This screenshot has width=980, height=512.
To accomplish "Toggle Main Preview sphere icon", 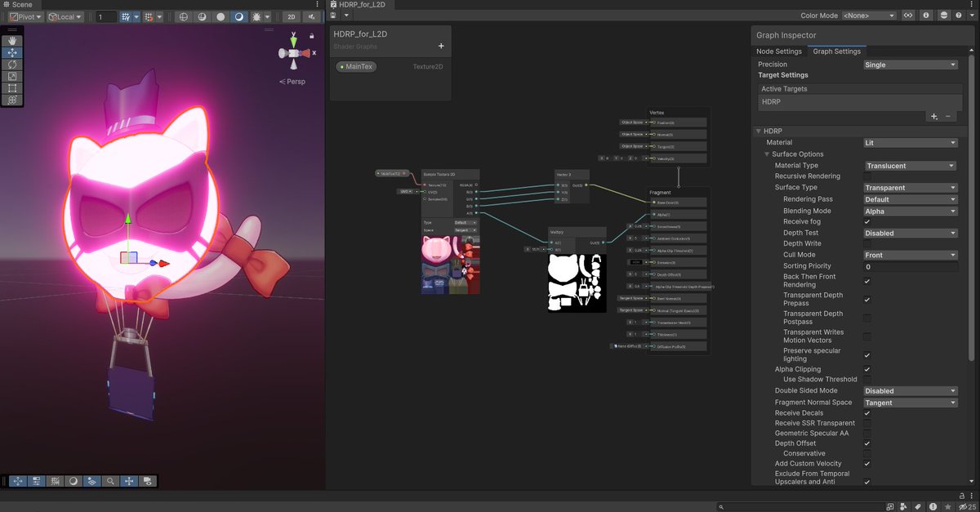I will [944, 16].
